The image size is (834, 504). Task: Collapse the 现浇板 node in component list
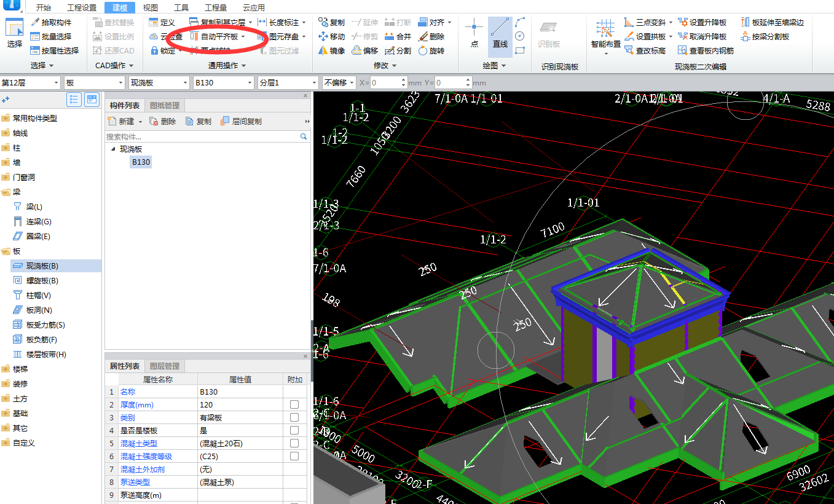112,149
